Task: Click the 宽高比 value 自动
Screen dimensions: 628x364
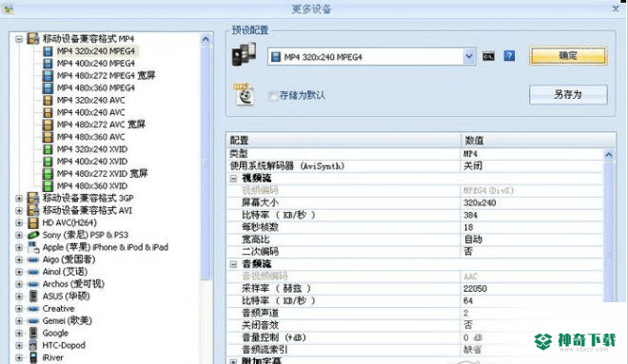Action: 473,239
